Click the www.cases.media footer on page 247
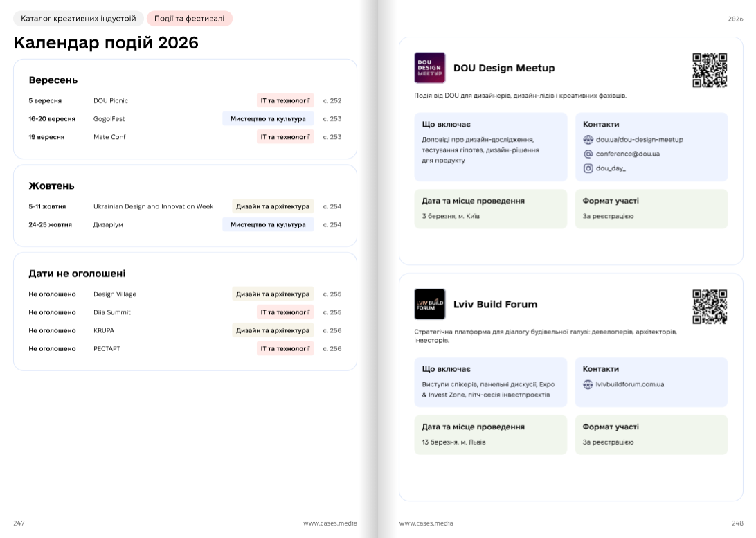756x538 pixels. click(330, 523)
